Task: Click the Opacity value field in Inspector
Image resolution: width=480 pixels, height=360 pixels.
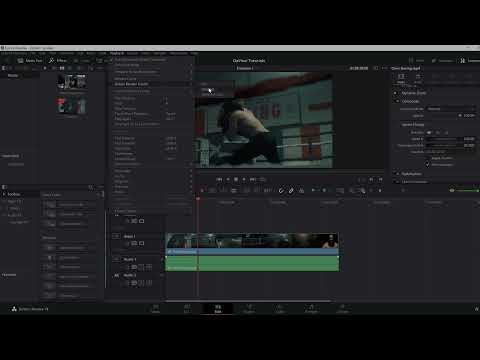Action: point(469,115)
